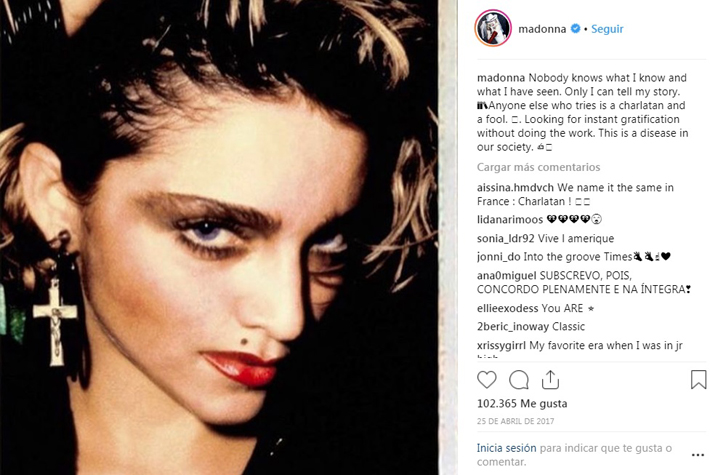Open the post's 25 DE ABRIL DE 2017 date permalink

click(x=515, y=421)
